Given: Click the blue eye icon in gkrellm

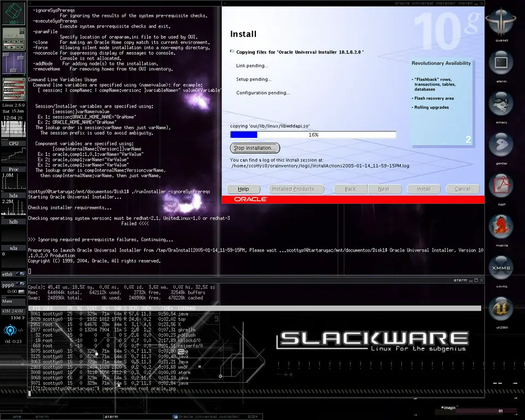Looking at the screenshot, I should point(10,331).
